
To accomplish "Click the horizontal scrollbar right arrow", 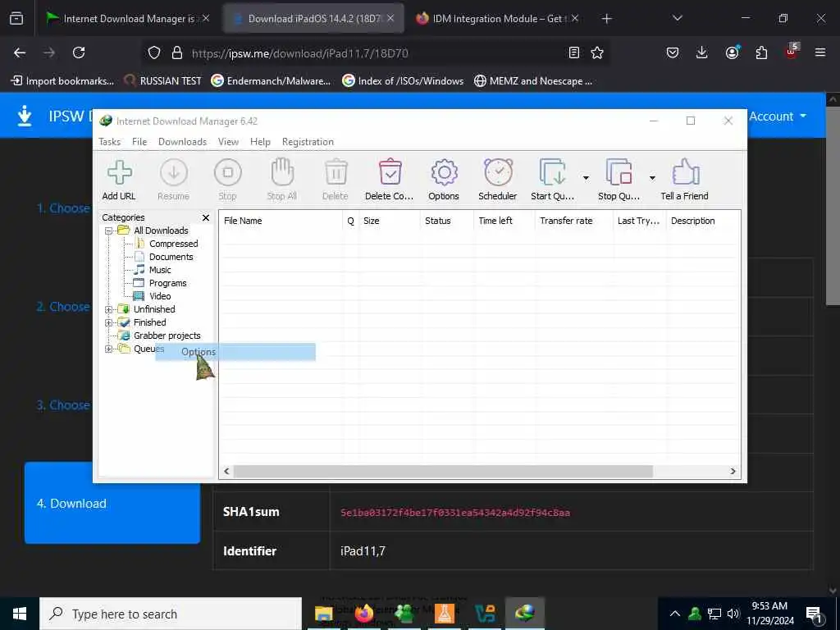I will click(x=733, y=472).
